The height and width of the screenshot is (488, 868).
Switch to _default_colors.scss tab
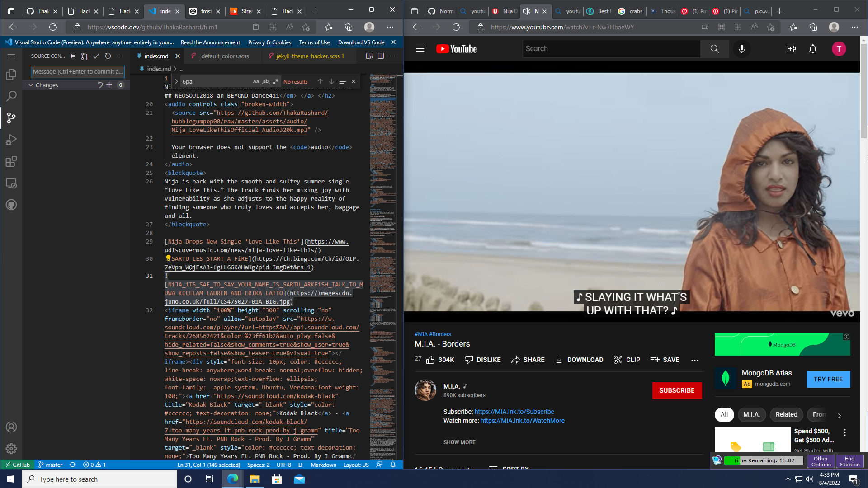tap(225, 56)
